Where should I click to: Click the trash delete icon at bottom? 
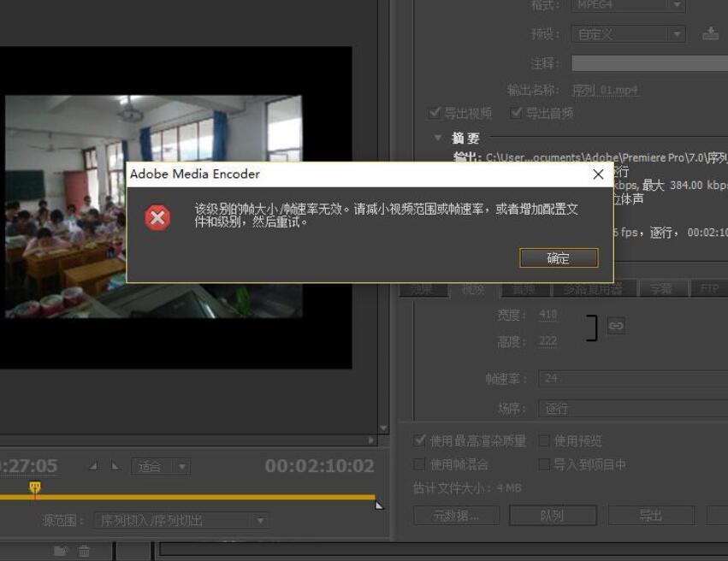[x=84, y=551]
